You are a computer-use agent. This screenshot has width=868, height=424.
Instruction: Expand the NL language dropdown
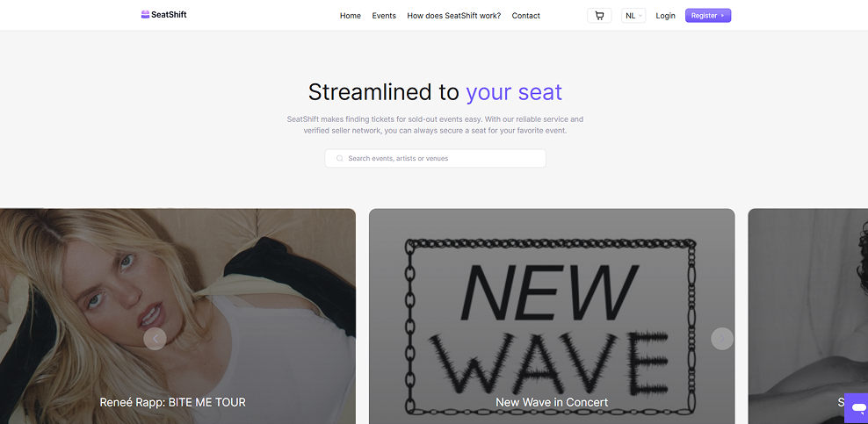[633, 16]
